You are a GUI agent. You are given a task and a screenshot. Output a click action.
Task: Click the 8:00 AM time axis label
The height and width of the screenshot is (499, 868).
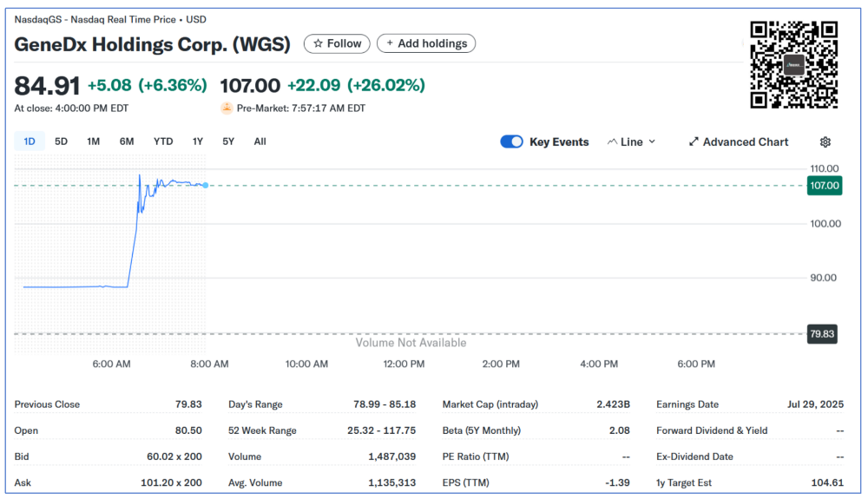tap(209, 364)
